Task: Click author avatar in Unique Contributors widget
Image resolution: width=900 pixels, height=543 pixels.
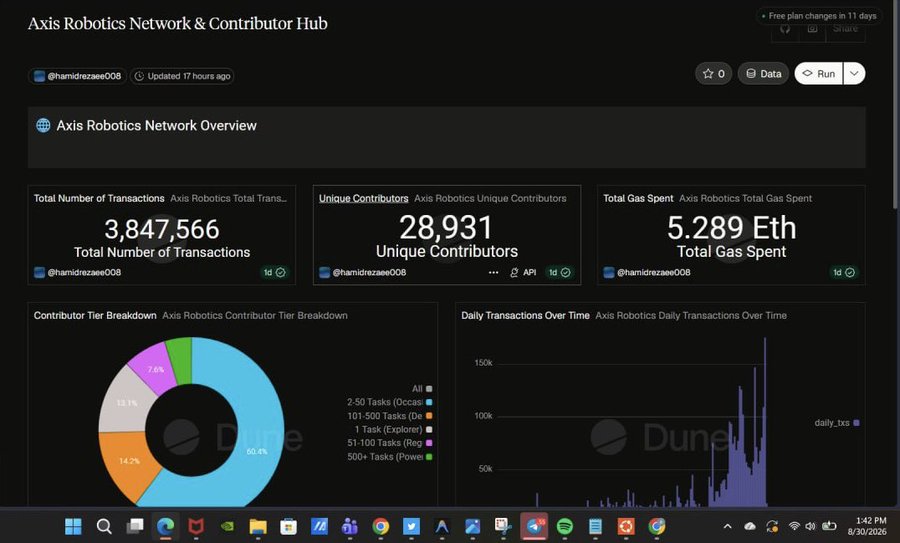Action: pyautogui.click(x=325, y=272)
